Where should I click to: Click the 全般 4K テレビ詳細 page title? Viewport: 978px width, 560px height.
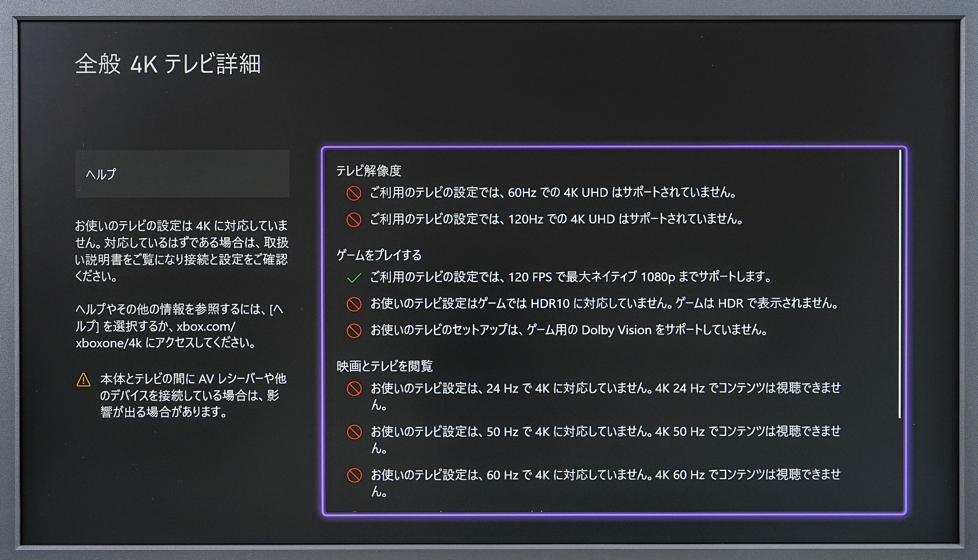(168, 64)
